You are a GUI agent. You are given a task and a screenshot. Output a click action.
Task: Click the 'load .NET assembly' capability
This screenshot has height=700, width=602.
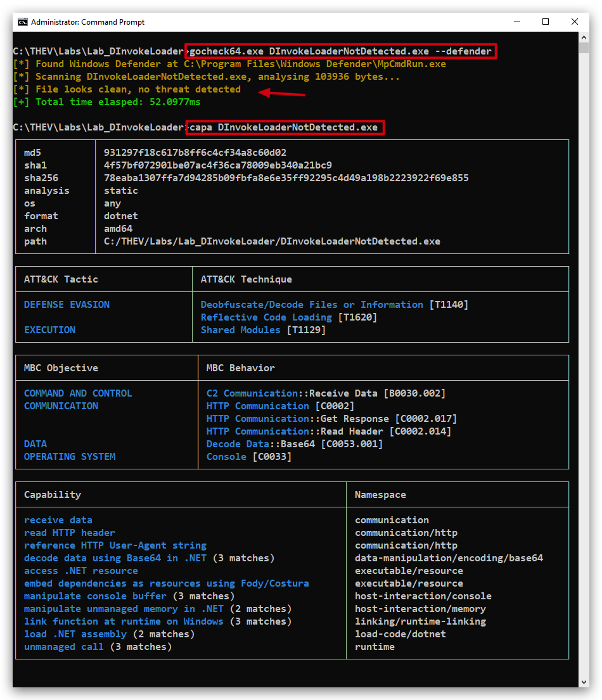(75, 634)
